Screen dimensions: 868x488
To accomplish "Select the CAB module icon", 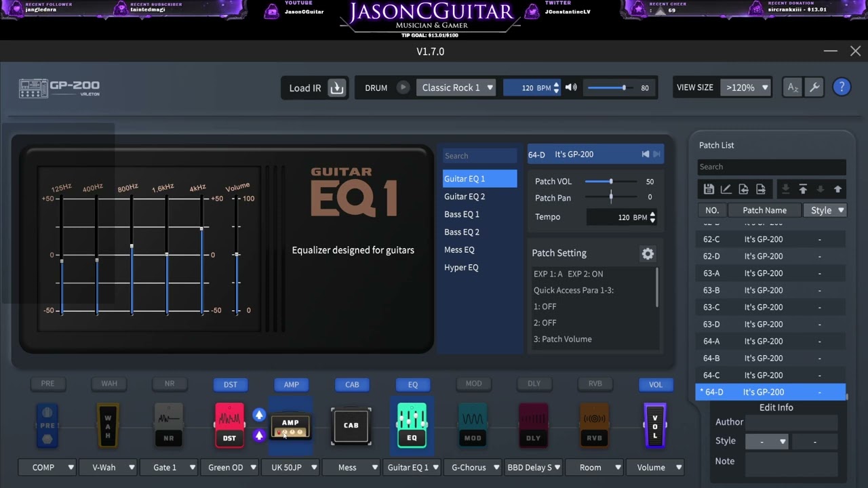I will pyautogui.click(x=351, y=426).
